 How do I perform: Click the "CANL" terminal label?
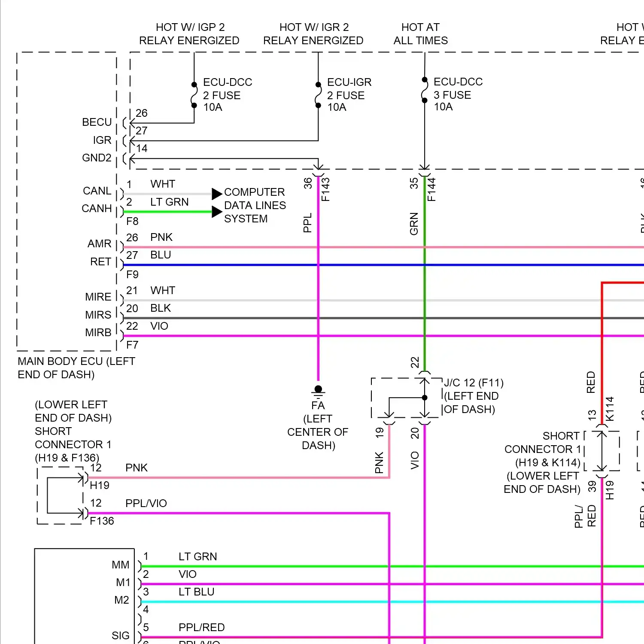click(97, 191)
